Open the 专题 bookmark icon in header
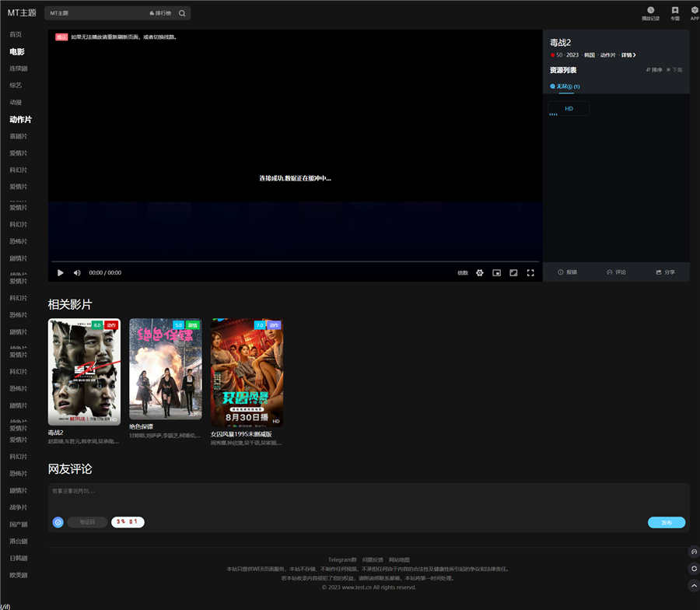 675,13
